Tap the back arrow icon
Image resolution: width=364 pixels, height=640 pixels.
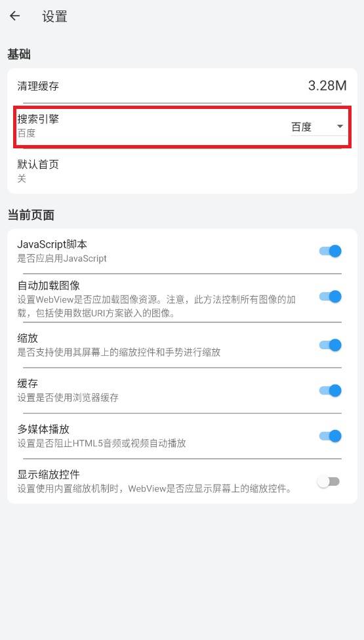pyautogui.click(x=14, y=16)
